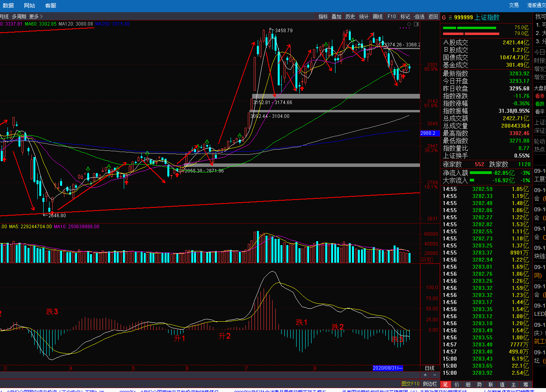This screenshot has height=392, width=546.
Task: Click the 跌家数 1120 count
Action: tap(524, 164)
